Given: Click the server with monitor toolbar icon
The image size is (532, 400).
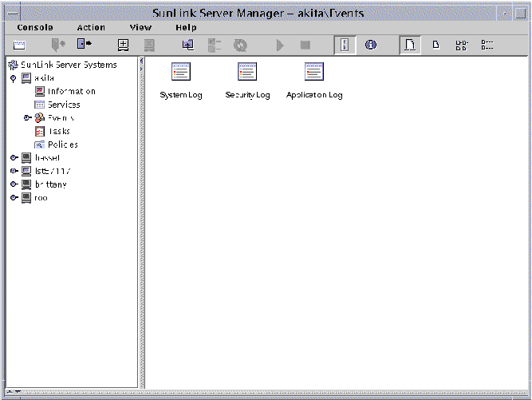Looking at the screenshot, I should click(x=188, y=45).
